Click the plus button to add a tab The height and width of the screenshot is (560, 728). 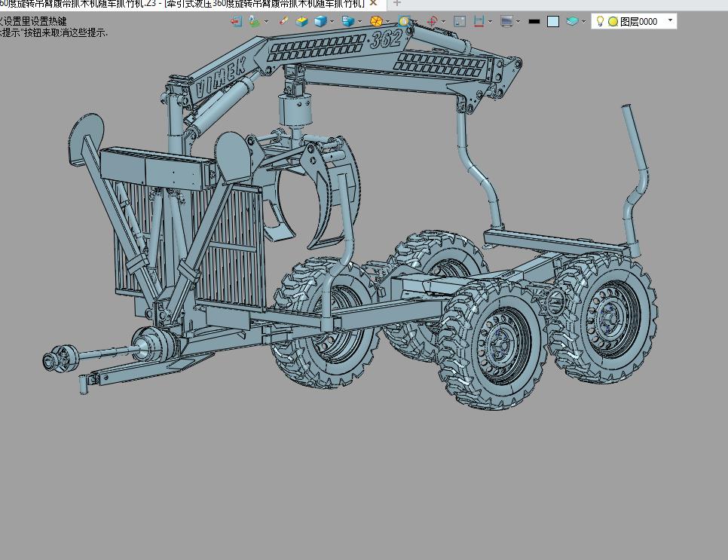click(x=397, y=3)
